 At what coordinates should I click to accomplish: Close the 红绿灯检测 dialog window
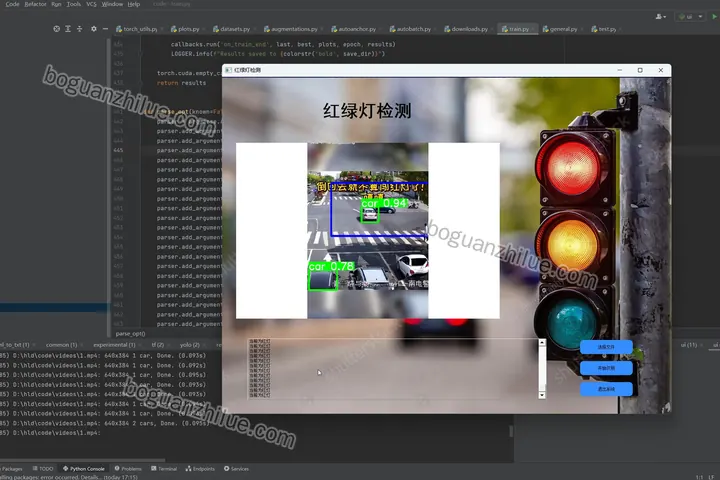(661, 70)
